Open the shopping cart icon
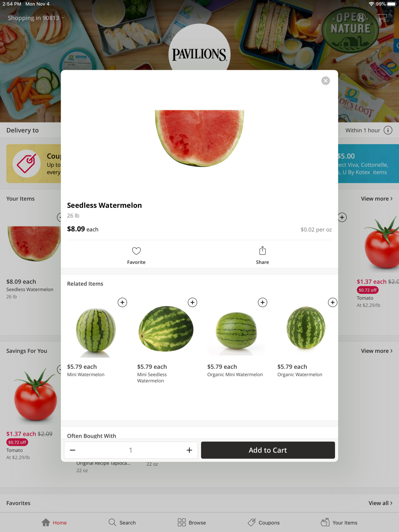Viewport: 399px width, 532px height. 382,18
